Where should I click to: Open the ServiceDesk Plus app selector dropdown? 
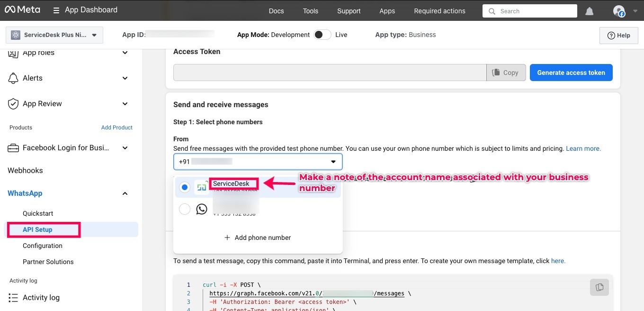[54, 35]
